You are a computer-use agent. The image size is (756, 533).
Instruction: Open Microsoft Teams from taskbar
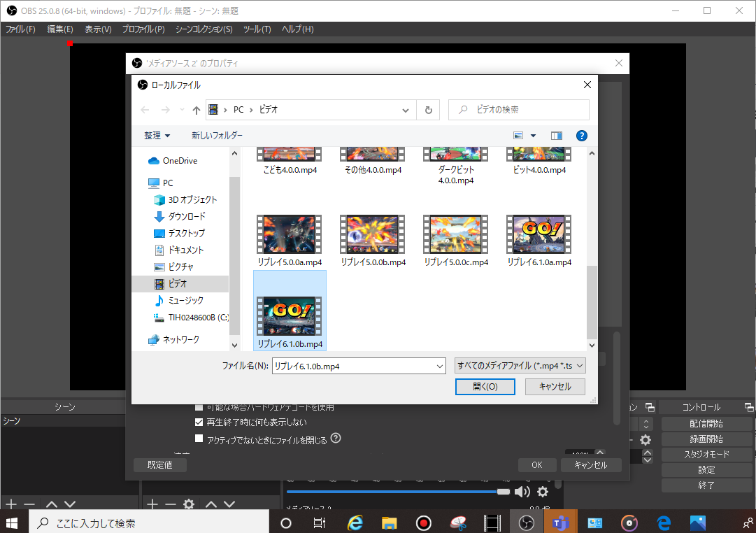click(560, 523)
